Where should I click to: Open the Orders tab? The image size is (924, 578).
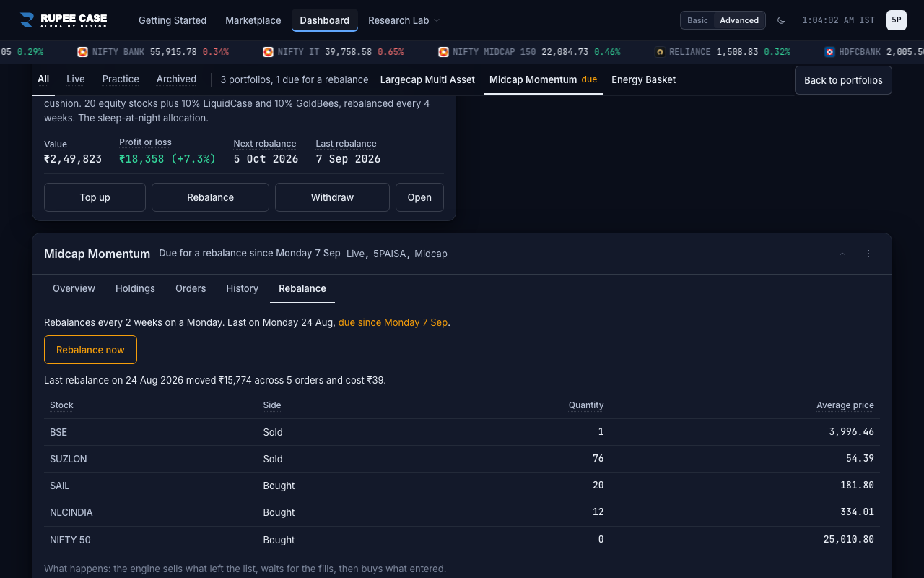coord(191,288)
